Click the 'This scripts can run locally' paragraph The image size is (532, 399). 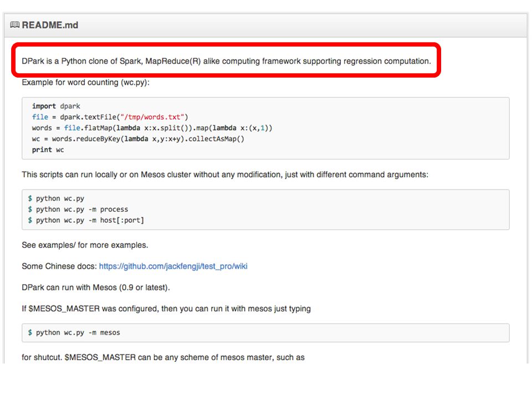coord(225,175)
